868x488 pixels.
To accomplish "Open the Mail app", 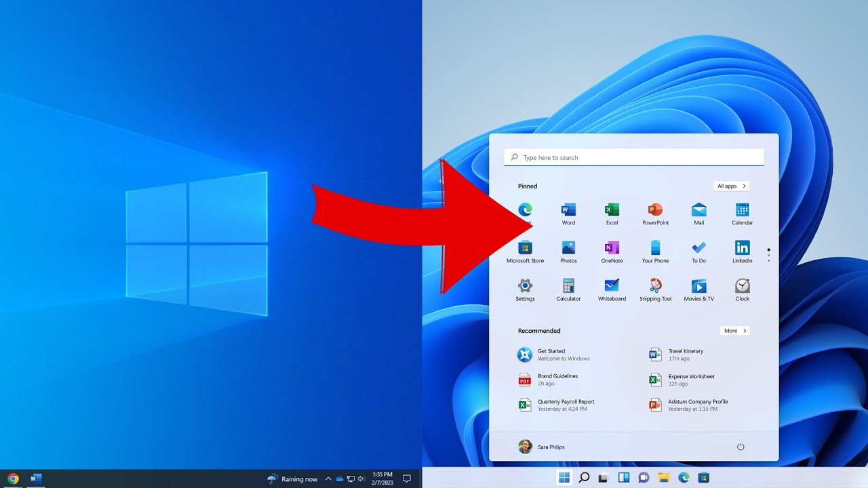I will (x=698, y=213).
